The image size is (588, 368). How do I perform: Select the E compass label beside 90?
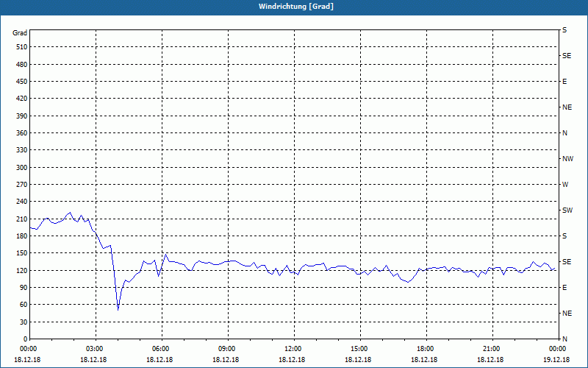pyautogui.click(x=564, y=288)
